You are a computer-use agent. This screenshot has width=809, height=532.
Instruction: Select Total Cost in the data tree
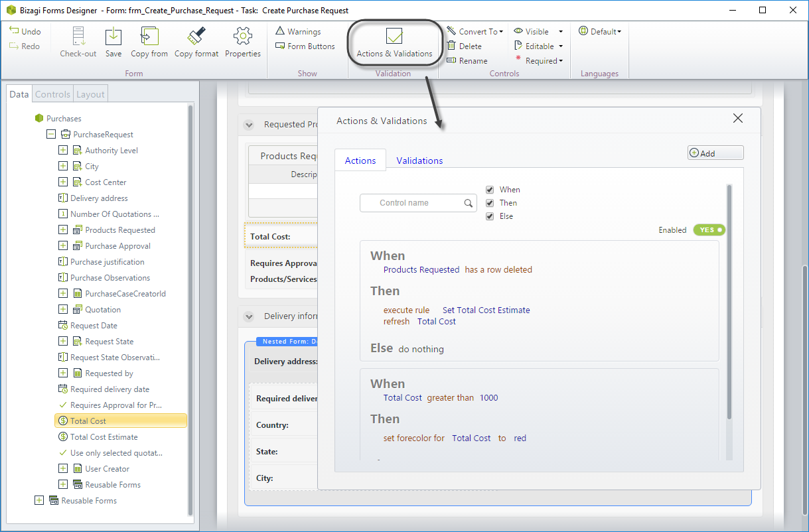(120, 421)
